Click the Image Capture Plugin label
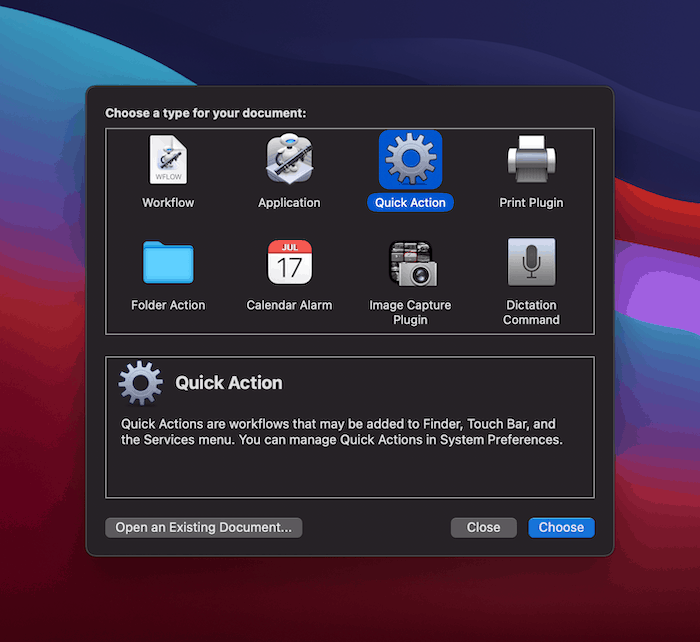700x642 pixels. 410,312
